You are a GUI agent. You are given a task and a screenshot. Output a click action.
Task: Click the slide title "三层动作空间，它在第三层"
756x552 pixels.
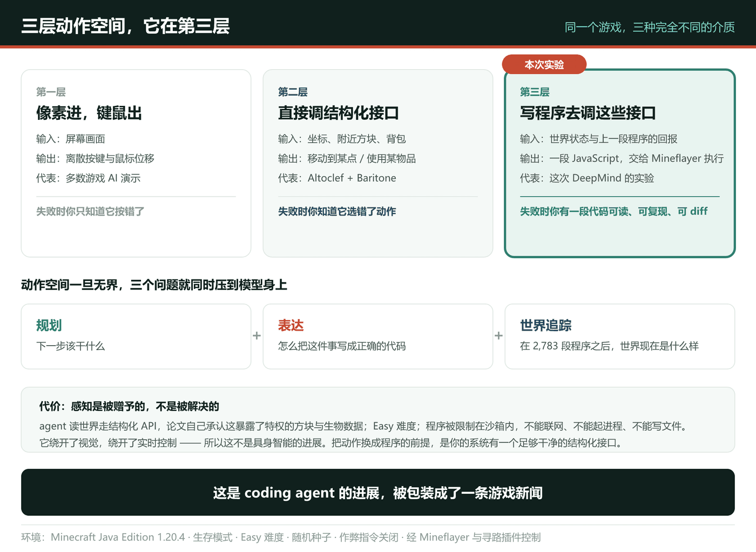tap(125, 26)
